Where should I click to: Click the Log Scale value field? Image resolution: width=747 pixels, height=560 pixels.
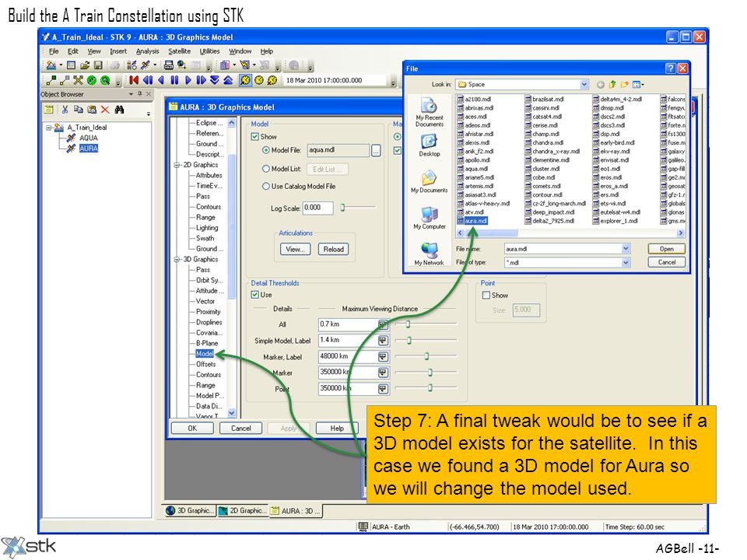coord(317,208)
